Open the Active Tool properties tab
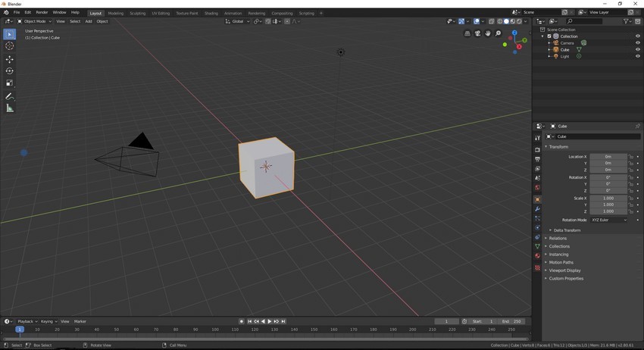Screen dimensions: 644x350 pyautogui.click(x=537, y=138)
